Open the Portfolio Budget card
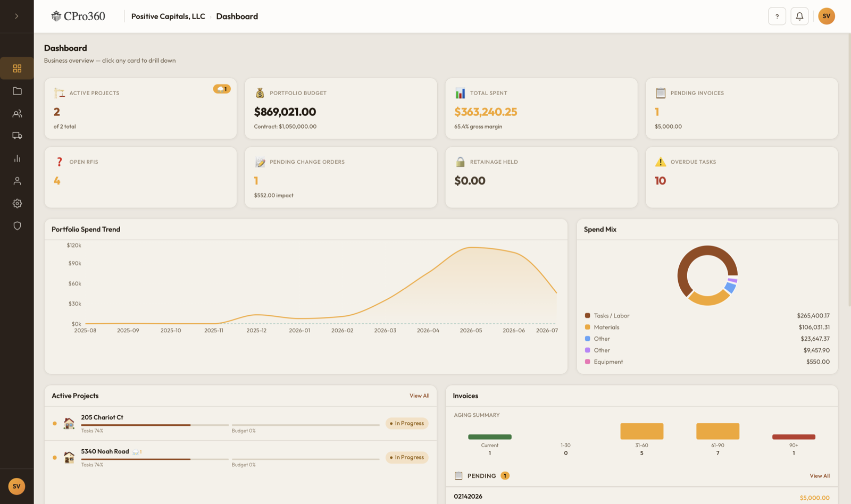The width and height of the screenshot is (851, 504). coord(341,108)
